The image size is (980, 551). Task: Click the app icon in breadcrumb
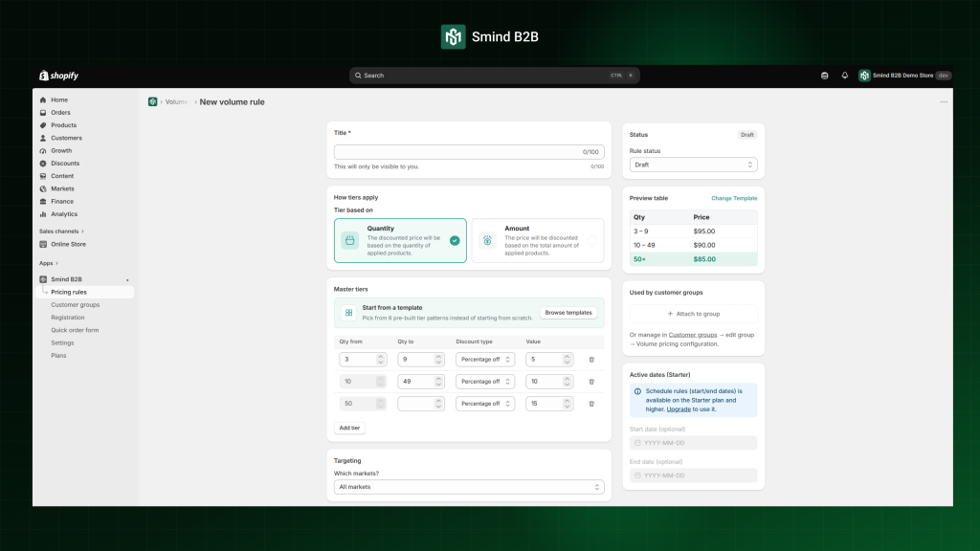tap(152, 101)
